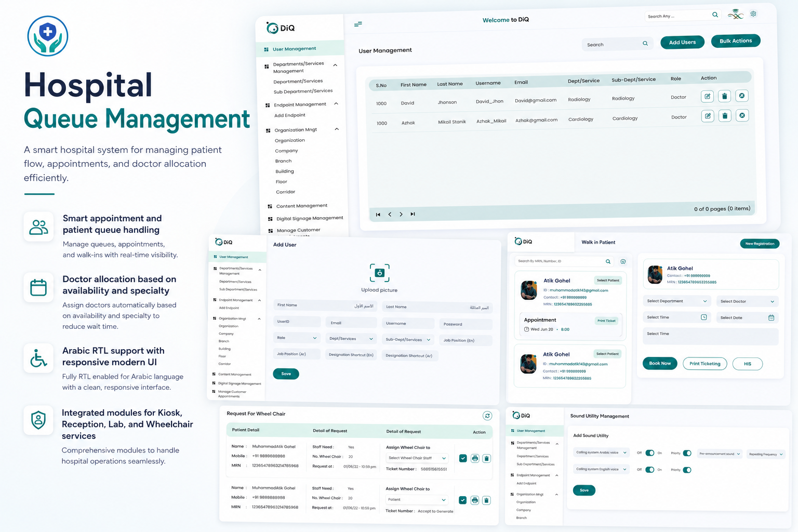
Task: Delete the Azhak user with trash icon
Action: pyautogui.click(x=725, y=116)
